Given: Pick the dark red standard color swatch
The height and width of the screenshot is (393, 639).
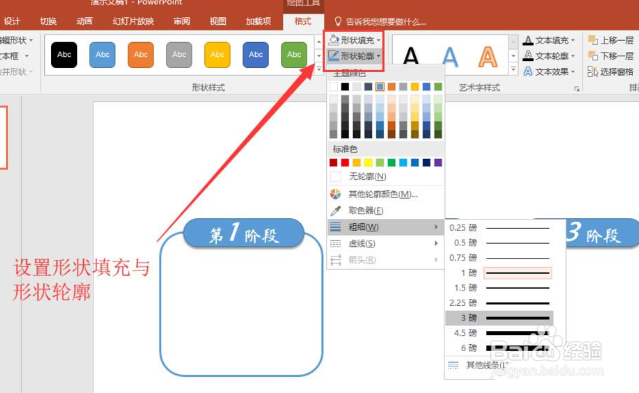Looking at the screenshot, I should [333, 163].
